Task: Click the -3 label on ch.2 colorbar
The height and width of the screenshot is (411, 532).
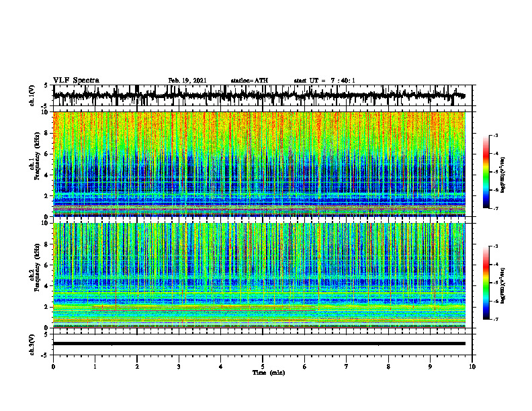Action: pos(495,246)
